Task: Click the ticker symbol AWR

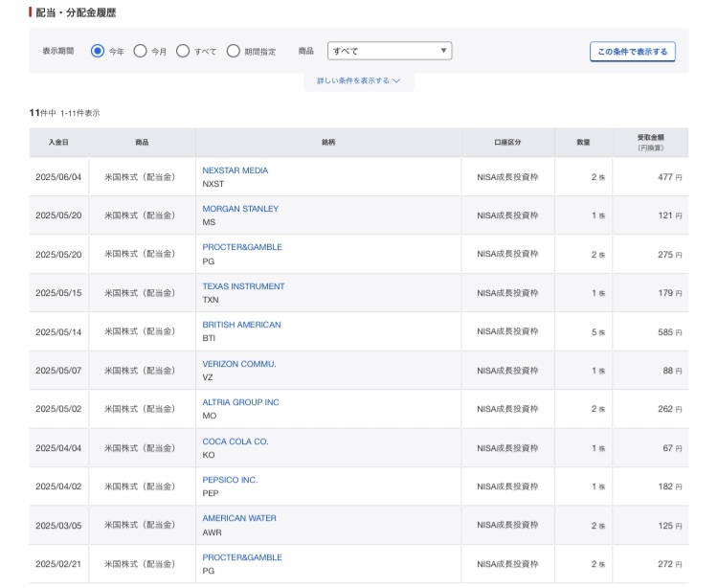Action: click(212, 532)
